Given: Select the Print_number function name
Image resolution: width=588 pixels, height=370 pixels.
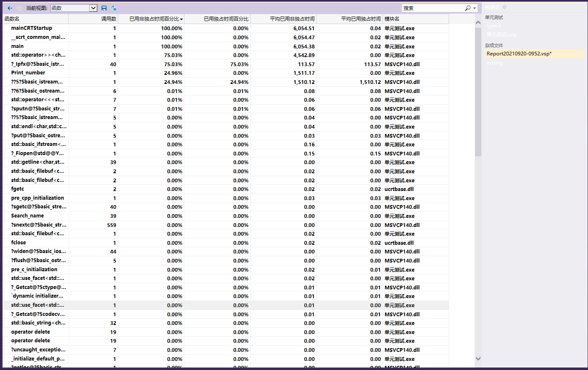Looking at the screenshot, I should point(28,73).
